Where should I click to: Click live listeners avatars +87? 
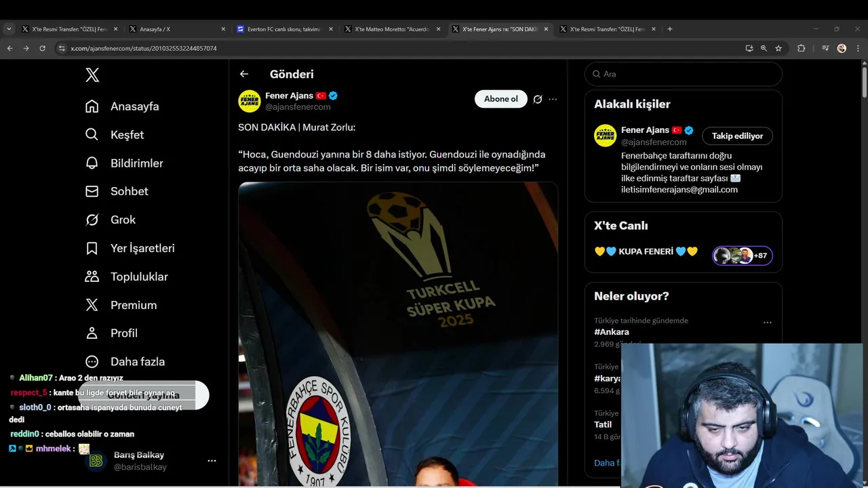pos(742,256)
